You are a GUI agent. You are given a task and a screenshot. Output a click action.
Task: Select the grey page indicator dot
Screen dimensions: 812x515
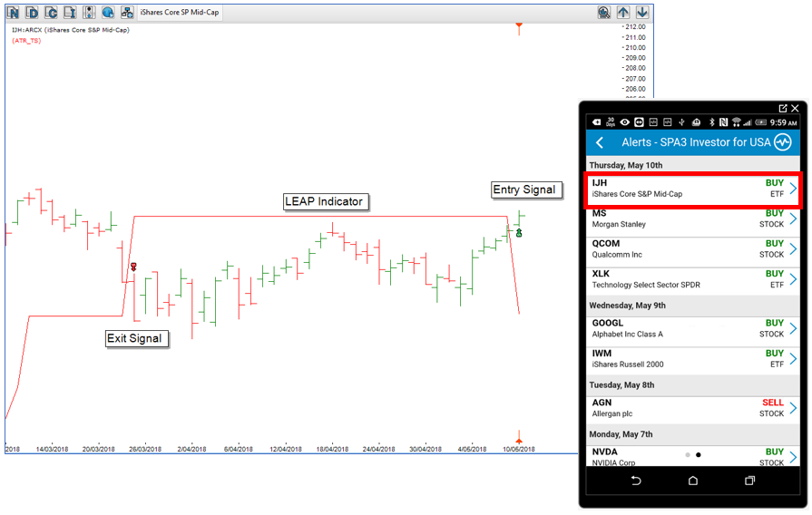[688, 455]
